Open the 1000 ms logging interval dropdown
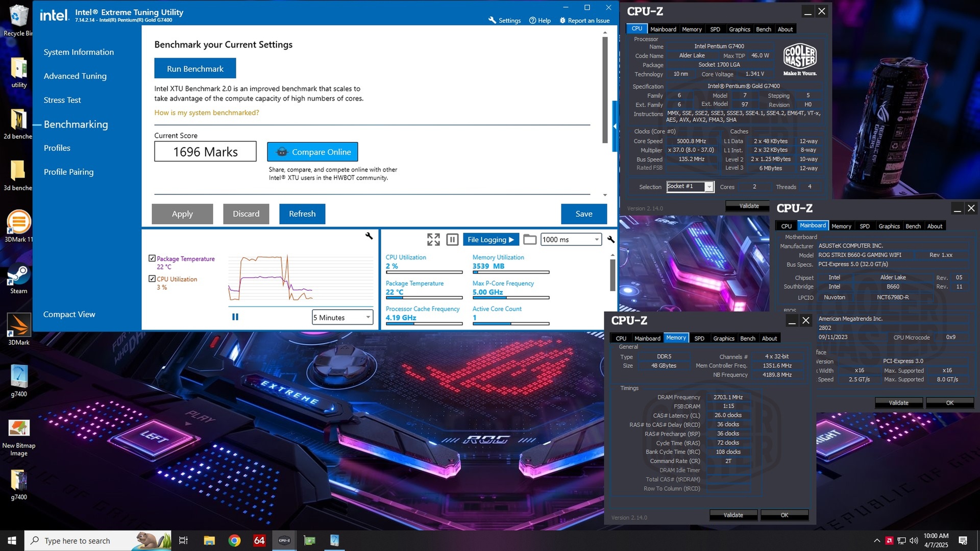Image resolution: width=980 pixels, height=551 pixels. point(571,239)
